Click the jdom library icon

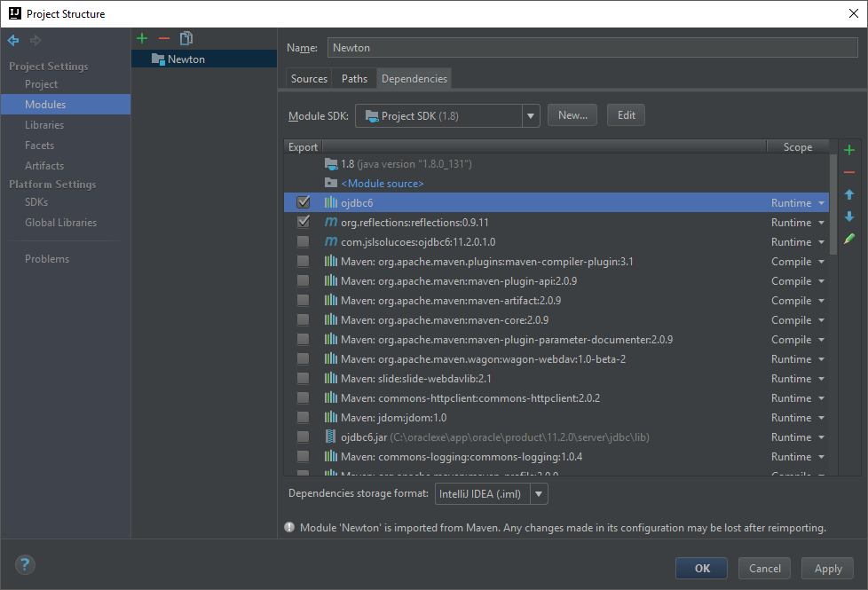330,417
